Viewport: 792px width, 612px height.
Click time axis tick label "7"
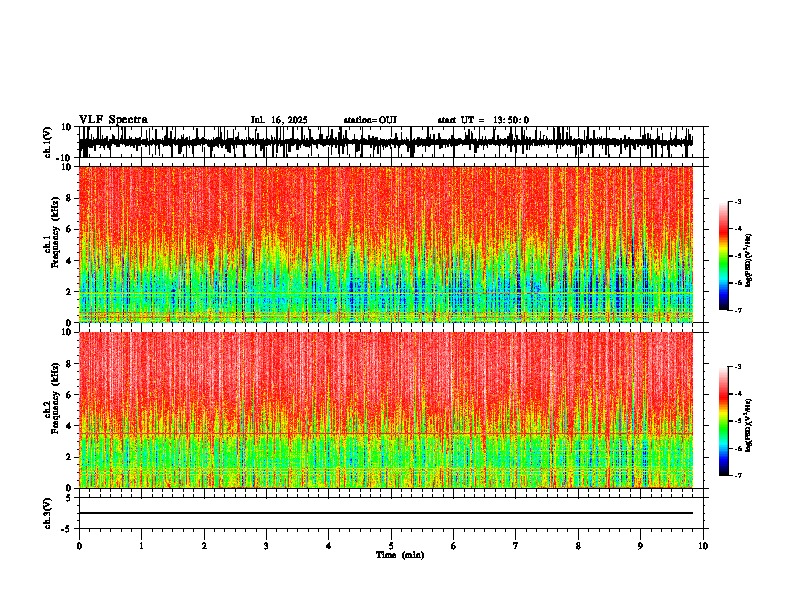pyautogui.click(x=516, y=546)
